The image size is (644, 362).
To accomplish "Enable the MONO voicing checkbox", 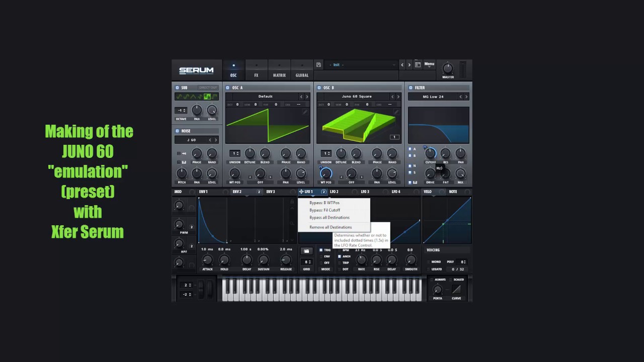I will tap(428, 262).
